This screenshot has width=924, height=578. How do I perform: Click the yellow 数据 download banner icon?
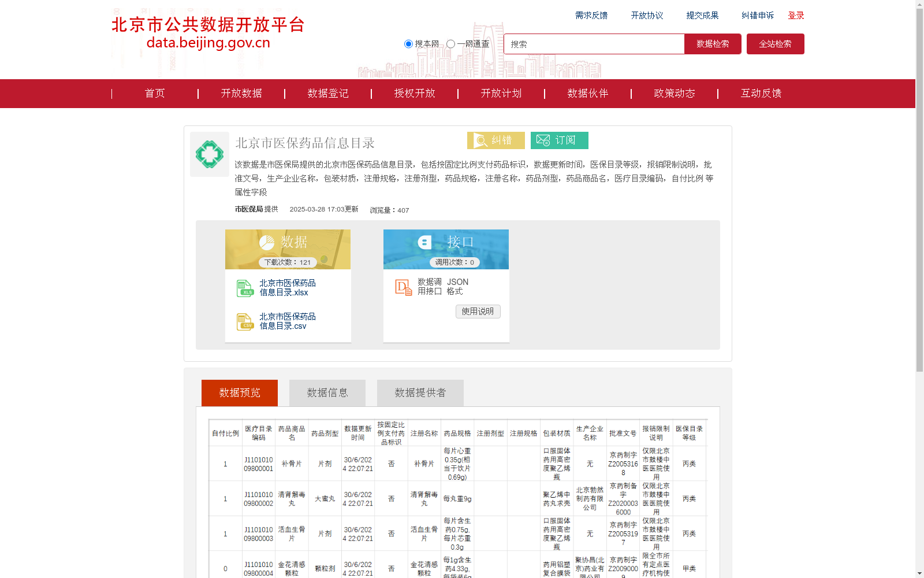tap(267, 242)
